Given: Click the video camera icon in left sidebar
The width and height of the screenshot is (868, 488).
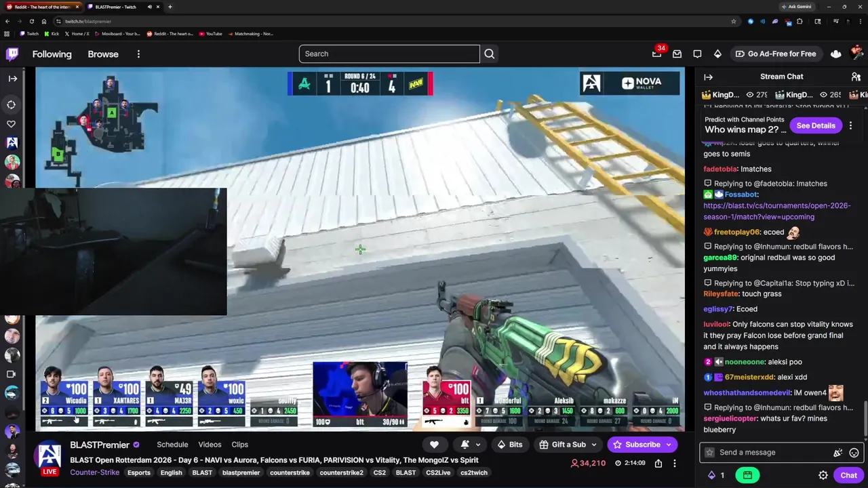Looking at the screenshot, I should pyautogui.click(x=12, y=374).
